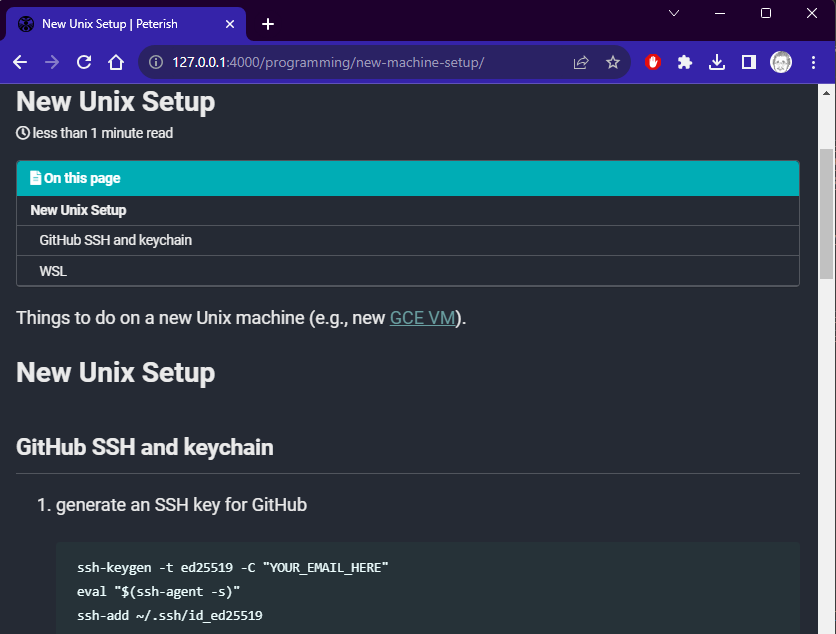Open the Extensions puzzle menu
This screenshot has height=634, width=836.
click(685, 62)
